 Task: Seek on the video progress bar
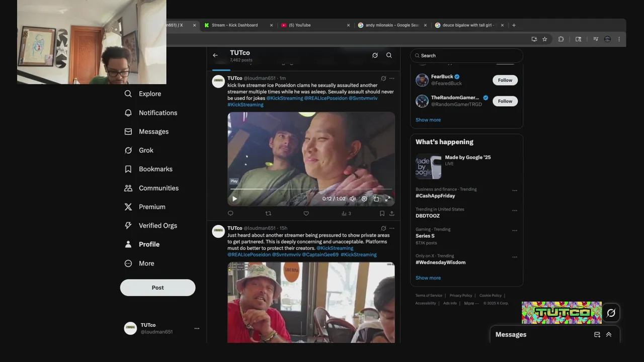(311, 190)
